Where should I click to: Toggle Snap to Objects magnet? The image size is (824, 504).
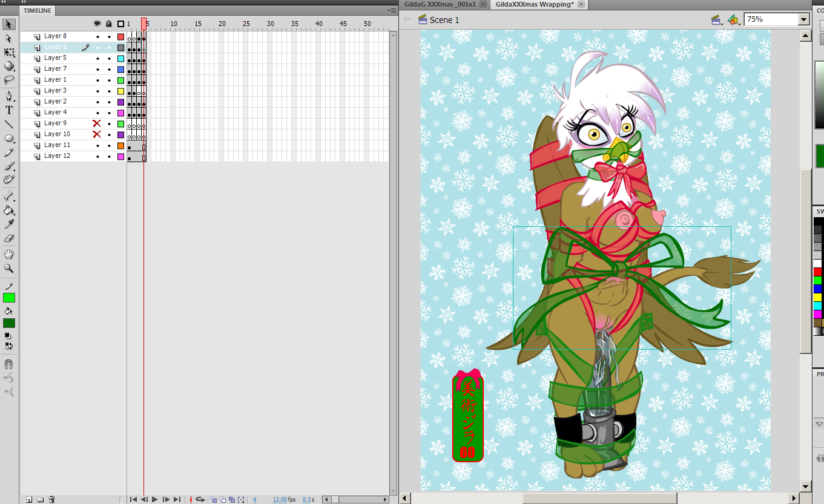(9, 364)
